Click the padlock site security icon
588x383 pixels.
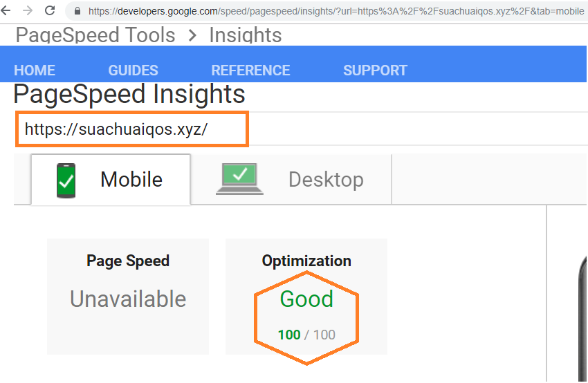[77, 11]
